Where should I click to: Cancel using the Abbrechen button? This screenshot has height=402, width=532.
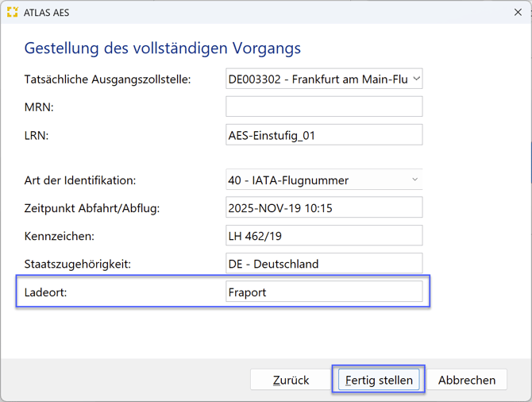[x=467, y=380]
